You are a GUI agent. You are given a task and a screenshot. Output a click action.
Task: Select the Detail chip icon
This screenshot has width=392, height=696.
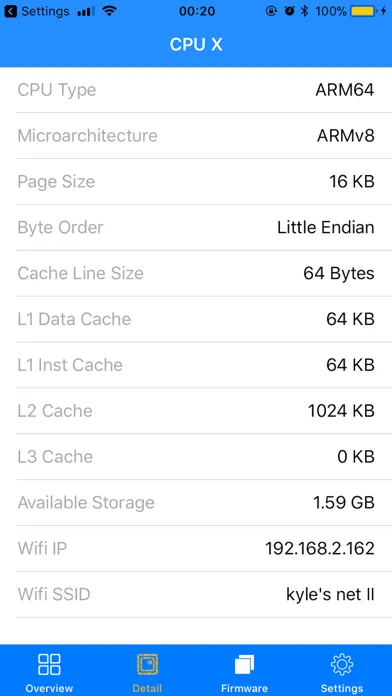point(147,664)
